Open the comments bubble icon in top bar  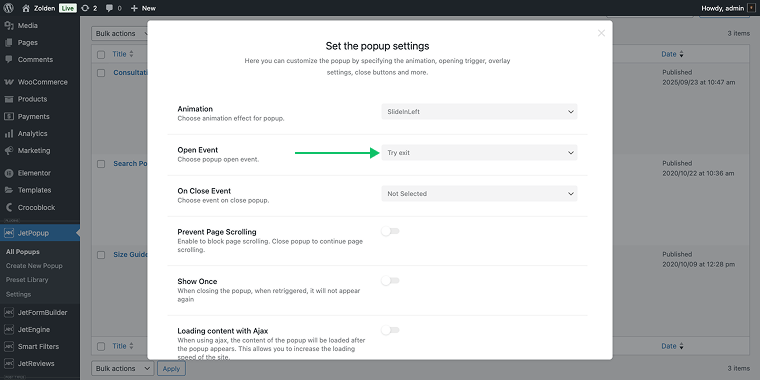pyautogui.click(x=110, y=8)
